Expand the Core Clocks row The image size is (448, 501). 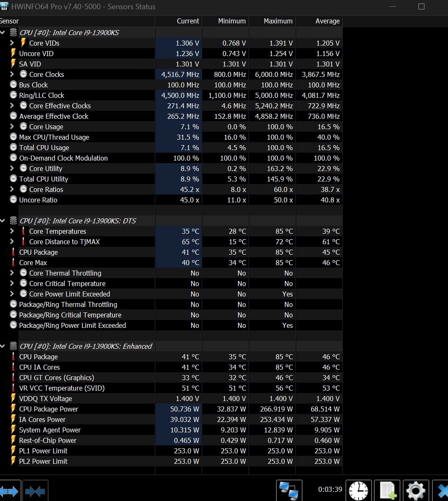click(x=12, y=74)
